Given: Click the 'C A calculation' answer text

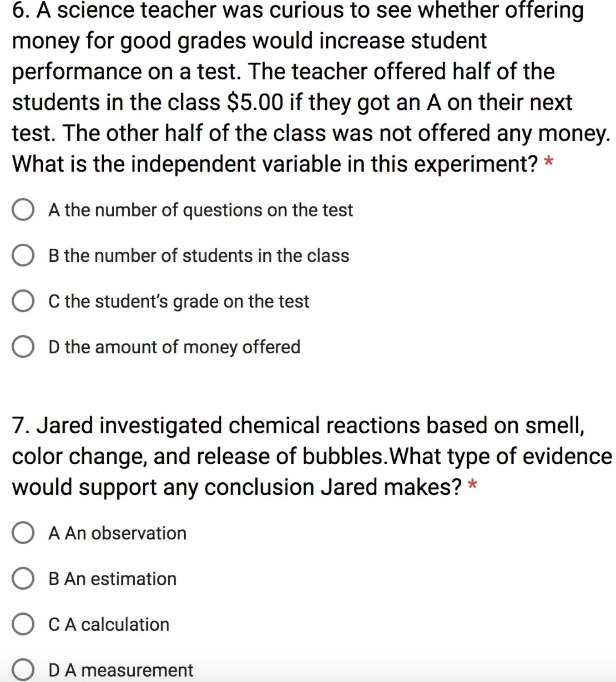Looking at the screenshot, I should [109, 624].
